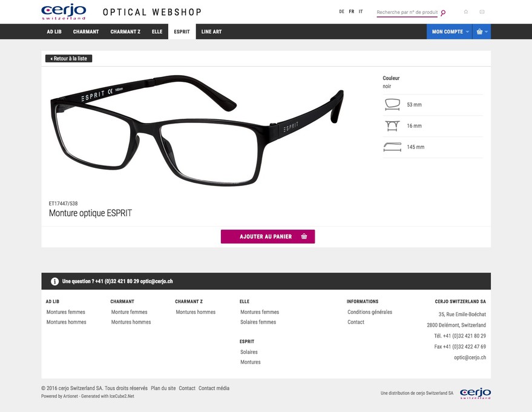Open the CHARMANT Z menu tab
532x412 pixels.
click(x=125, y=32)
